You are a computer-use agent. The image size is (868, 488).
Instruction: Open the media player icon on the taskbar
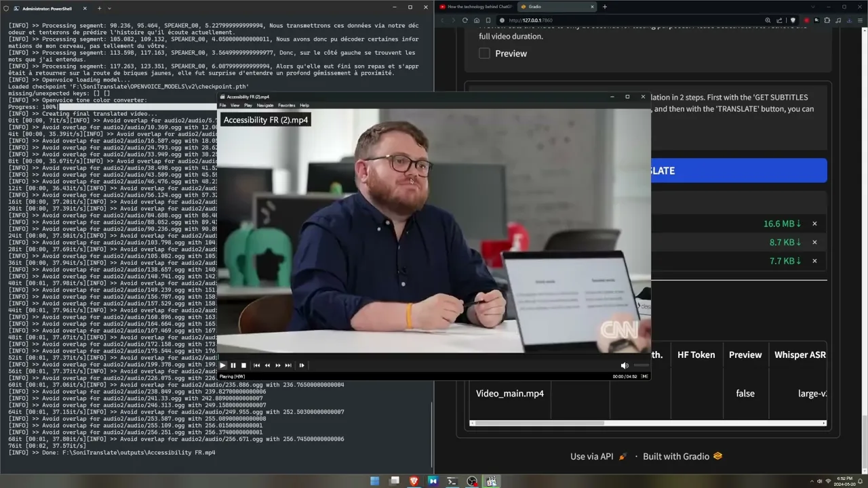coord(491,481)
